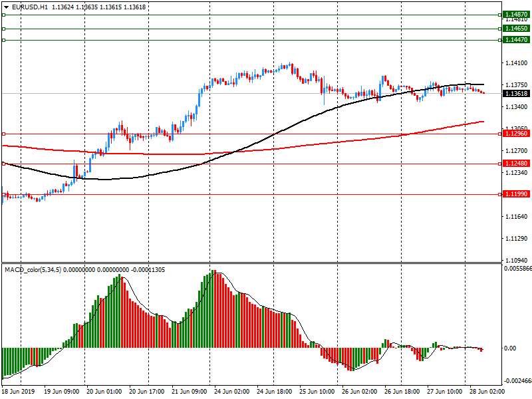Click the 26 Jun 18:00 time label
The width and height of the screenshot is (532, 399).
pyautogui.click(x=402, y=392)
